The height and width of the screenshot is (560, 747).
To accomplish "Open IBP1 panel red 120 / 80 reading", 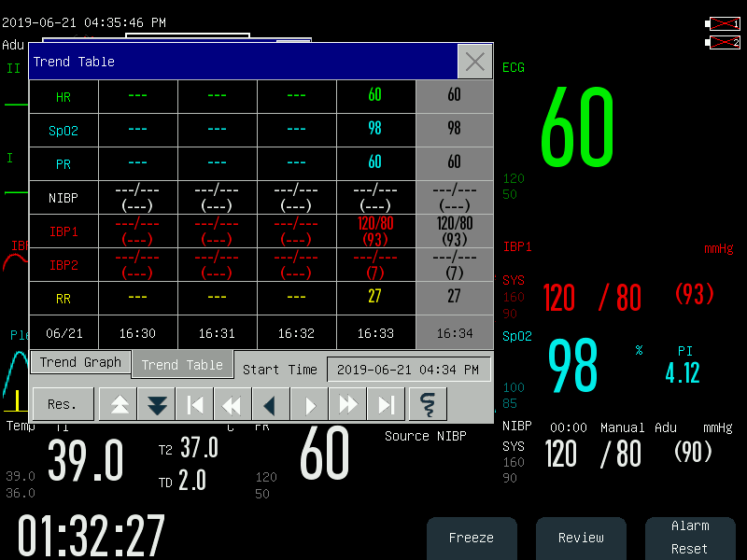I will [x=592, y=298].
